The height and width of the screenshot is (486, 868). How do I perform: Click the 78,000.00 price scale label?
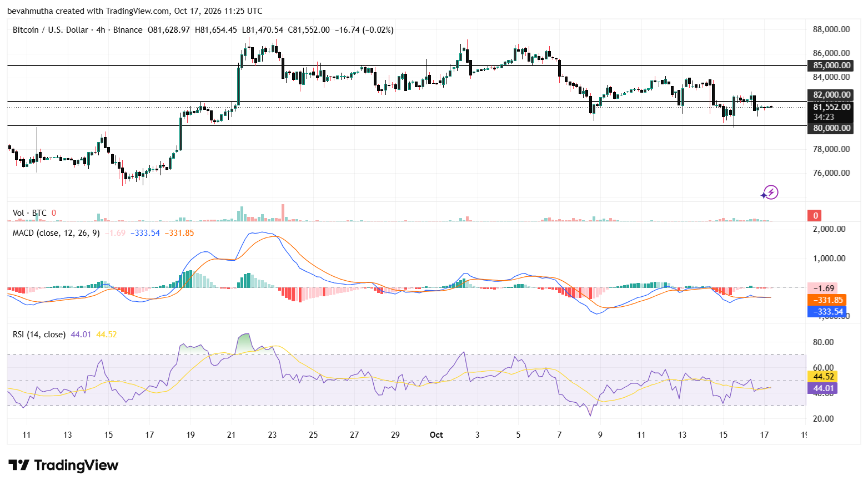click(x=831, y=149)
